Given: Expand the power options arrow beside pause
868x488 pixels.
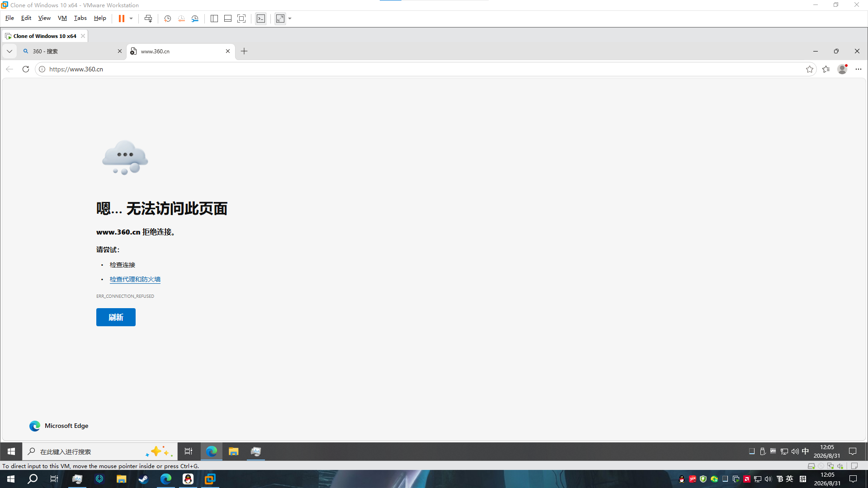Looking at the screenshot, I should click(131, 19).
